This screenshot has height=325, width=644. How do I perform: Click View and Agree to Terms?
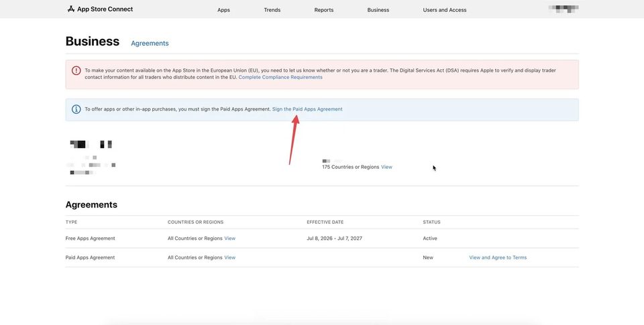(x=498, y=258)
